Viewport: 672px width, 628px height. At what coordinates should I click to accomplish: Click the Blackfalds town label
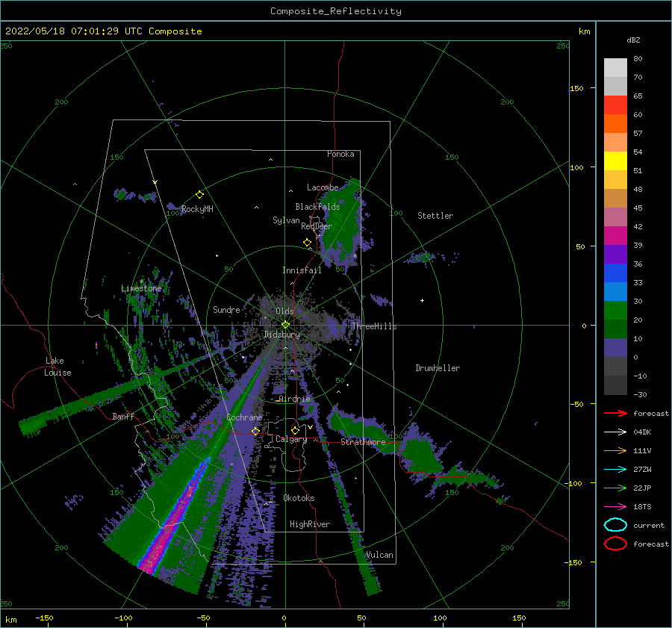click(x=317, y=207)
